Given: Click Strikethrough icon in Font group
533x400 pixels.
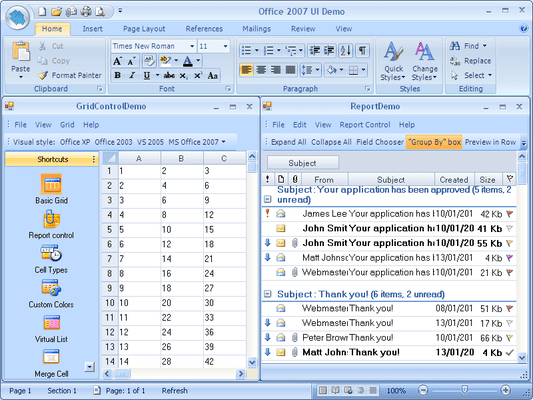Looking at the screenshot, I should (169, 75).
